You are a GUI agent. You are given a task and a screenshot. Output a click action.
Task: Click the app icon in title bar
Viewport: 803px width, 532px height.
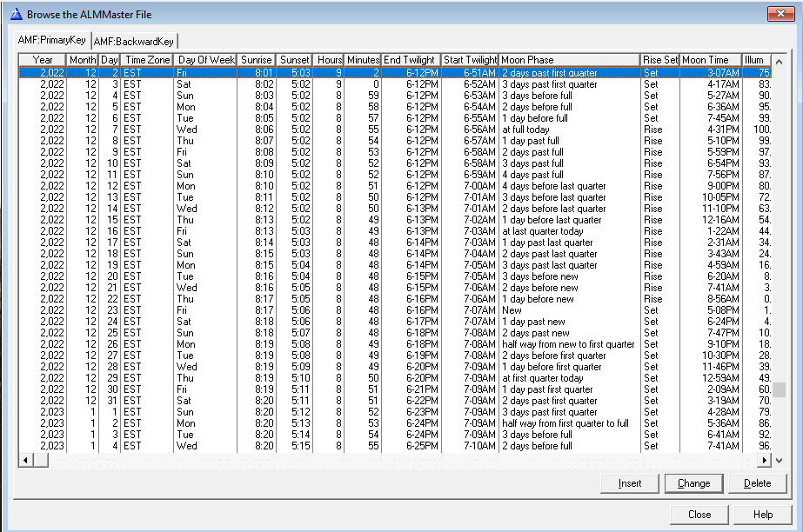tap(14, 15)
